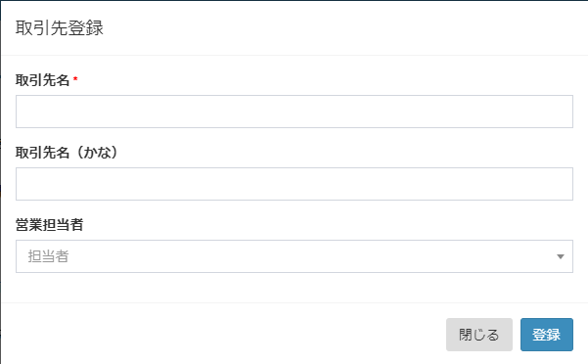Screen dimensions: 588x364
Task: Click the 取引先登録 dialog title
Action: (x=60, y=27)
